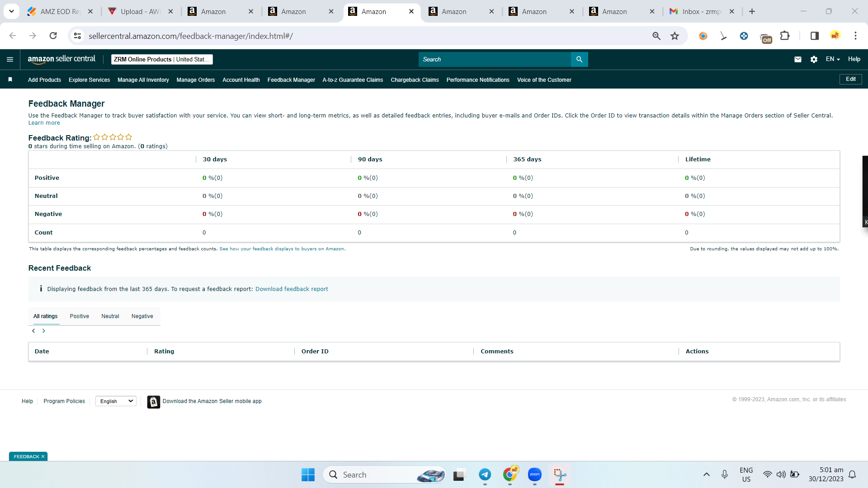
Task: Click the Amazon Seller app icon
Action: click(x=154, y=402)
